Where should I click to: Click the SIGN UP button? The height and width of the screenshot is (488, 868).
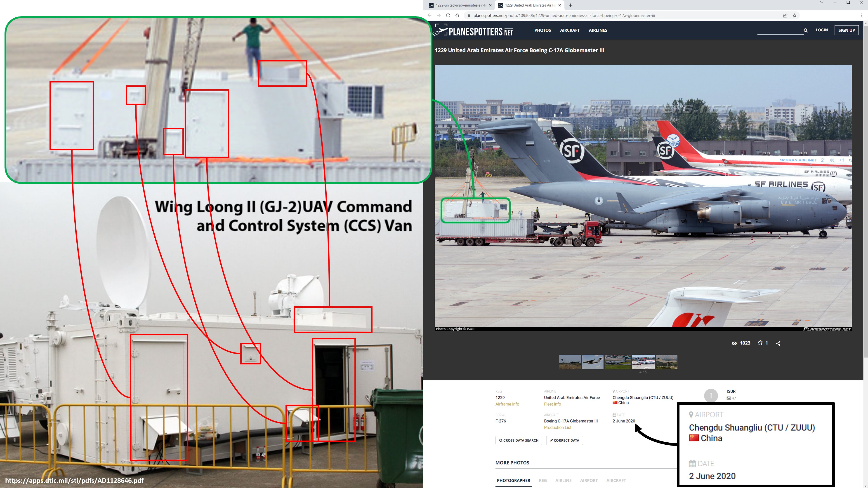[847, 30]
